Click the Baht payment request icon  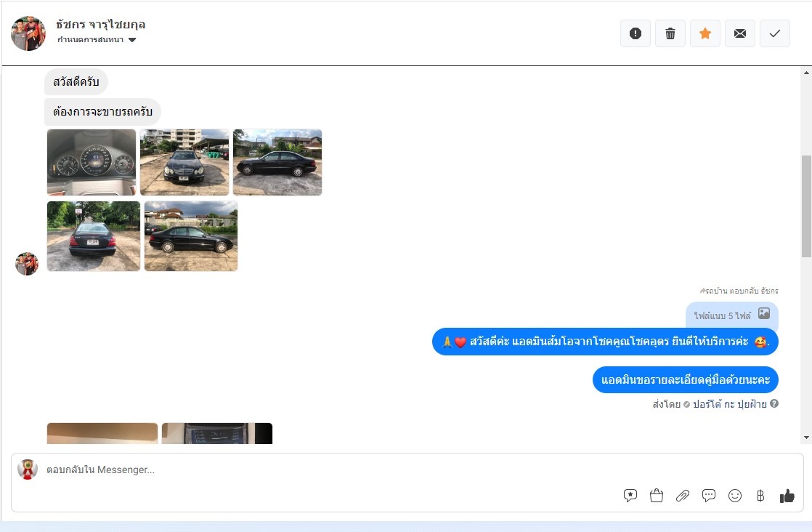click(x=760, y=496)
